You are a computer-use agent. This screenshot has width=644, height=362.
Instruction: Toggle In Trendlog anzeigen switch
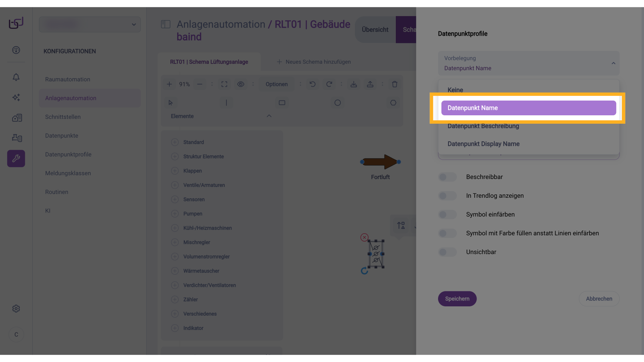point(447,196)
